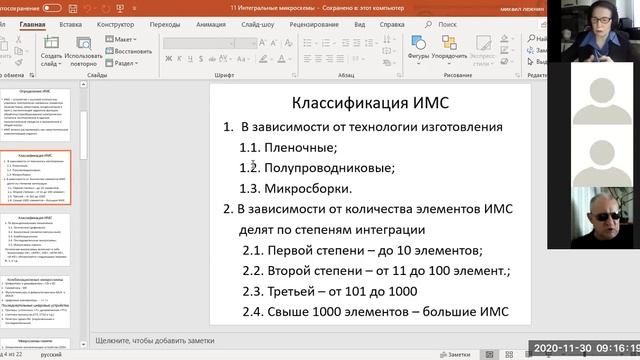Open the Упорядочить arrange menu
The width and height of the screenshot is (640, 360).
point(449,50)
